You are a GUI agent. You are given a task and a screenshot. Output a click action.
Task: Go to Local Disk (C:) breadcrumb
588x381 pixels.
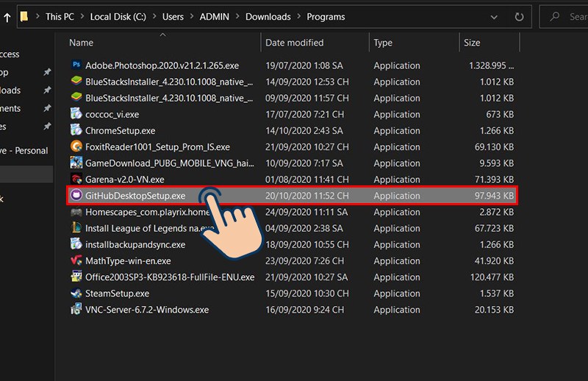pyautogui.click(x=118, y=17)
